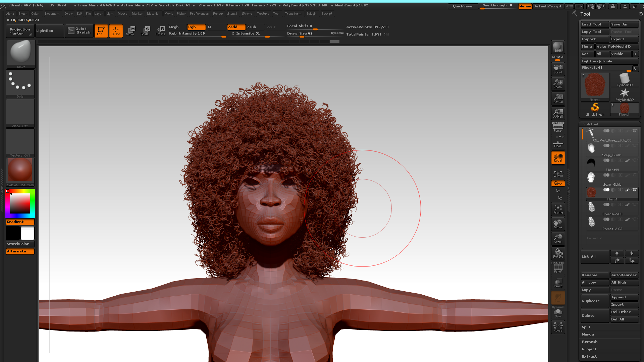Select Rotate mode in top shelf
Screen dimensions: 644x362
coord(160,31)
